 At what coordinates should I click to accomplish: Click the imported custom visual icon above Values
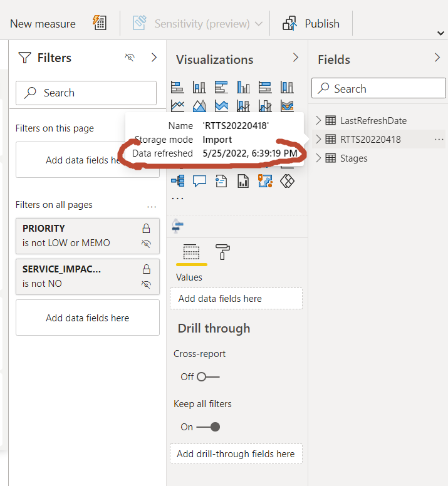point(178,225)
